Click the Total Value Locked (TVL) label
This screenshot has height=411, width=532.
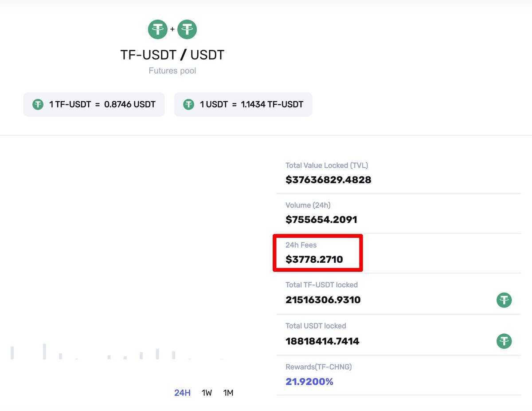click(x=327, y=165)
